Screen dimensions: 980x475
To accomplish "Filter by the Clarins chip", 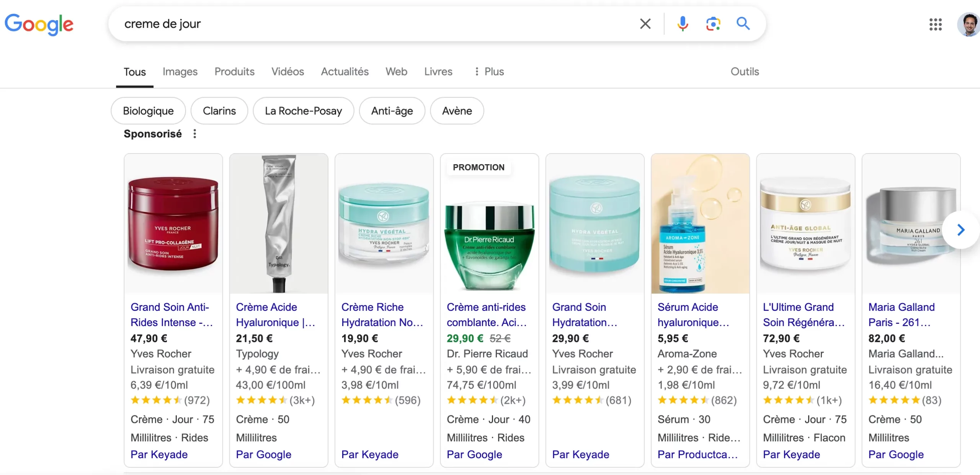I will click(x=219, y=111).
